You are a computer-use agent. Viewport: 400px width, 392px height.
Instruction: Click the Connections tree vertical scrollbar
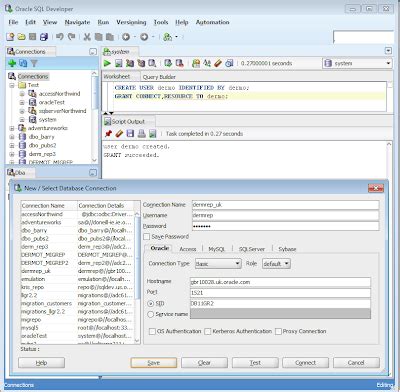94,117
